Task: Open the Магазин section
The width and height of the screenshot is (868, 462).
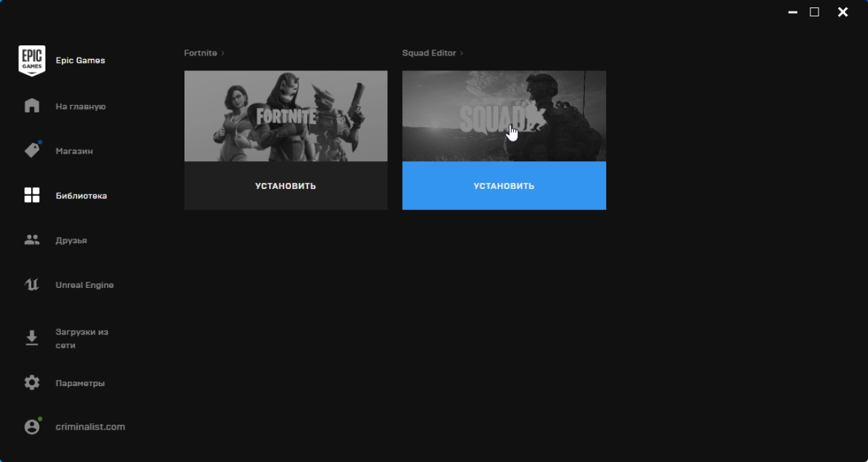Action: (x=74, y=151)
